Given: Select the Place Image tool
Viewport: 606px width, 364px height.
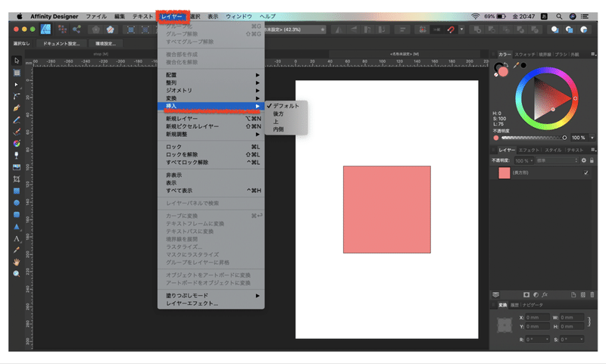Looking at the screenshot, I should (x=17, y=167).
